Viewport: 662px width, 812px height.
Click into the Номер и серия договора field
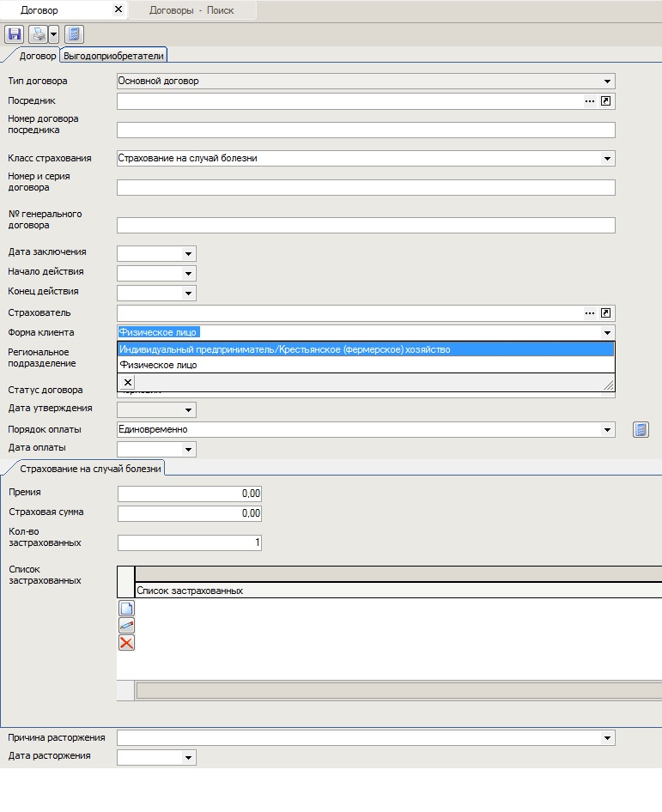point(366,188)
